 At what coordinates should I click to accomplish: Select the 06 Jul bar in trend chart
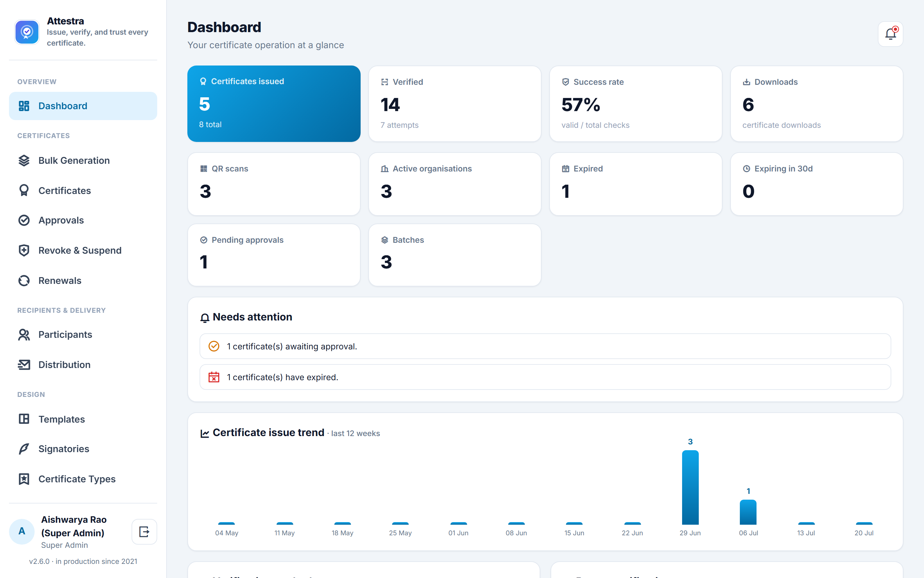point(748,512)
